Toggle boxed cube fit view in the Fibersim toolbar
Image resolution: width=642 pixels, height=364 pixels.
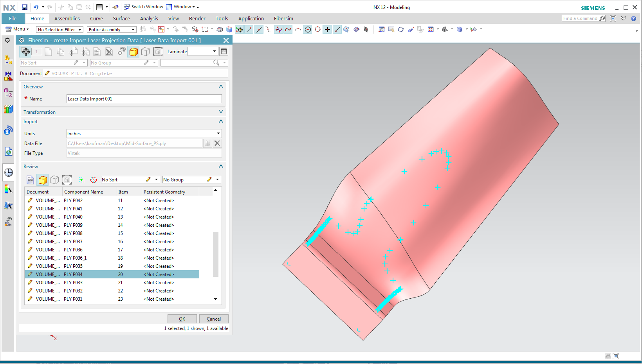pyautogui.click(x=157, y=52)
